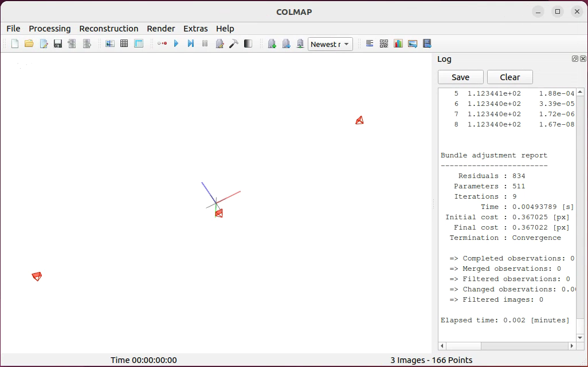Open the Processing menu
This screenshot has width=588, height=367.
click(x=50, y=29)
